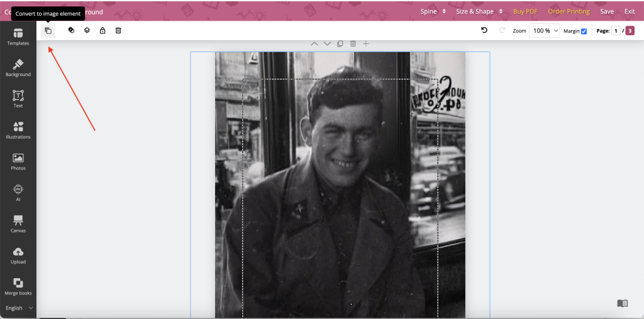The width and height of the screenshot is (644, 319).
Task: Open the Templates panel
Action: pyautogui.click(x=18, y=37)
